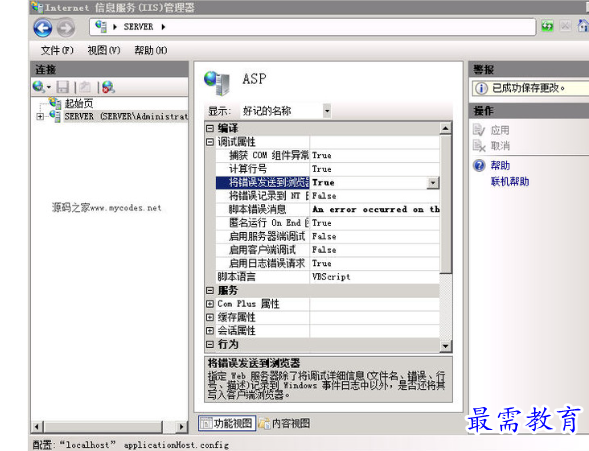Viewport: 589px width, 451px height.
Task: Open the 显示 好记的名称 dropdown
Action: 327,111
